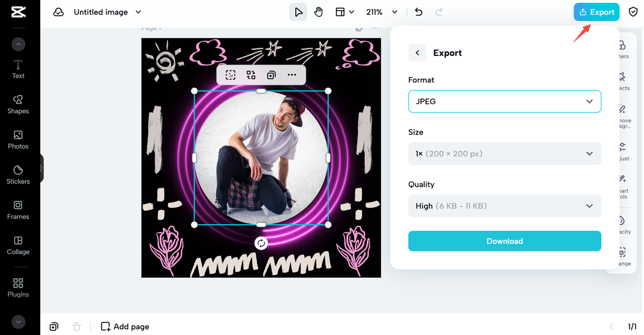Click the duplicate page icon in bottom bar

[x=54, y=326]
